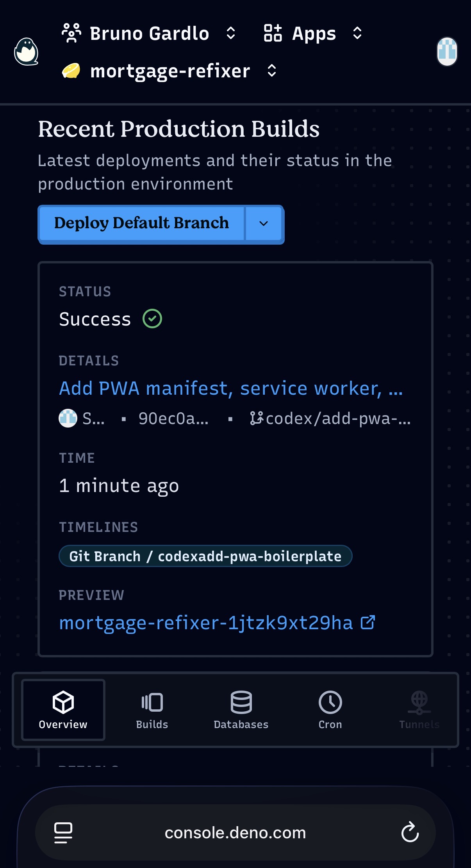Click the commit hash 90ec0a...

coord(173,419)
